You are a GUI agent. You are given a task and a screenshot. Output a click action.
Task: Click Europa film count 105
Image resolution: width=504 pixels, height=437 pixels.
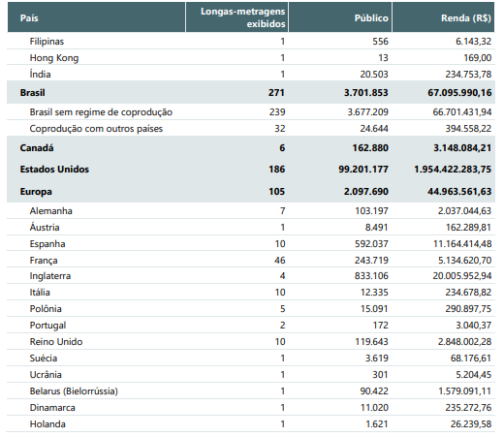[276, 192]
